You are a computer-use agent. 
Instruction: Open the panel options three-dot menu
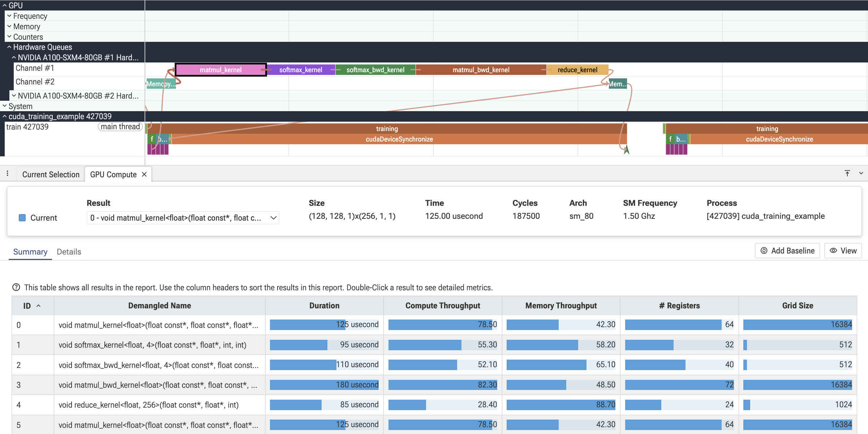[7, 174]
